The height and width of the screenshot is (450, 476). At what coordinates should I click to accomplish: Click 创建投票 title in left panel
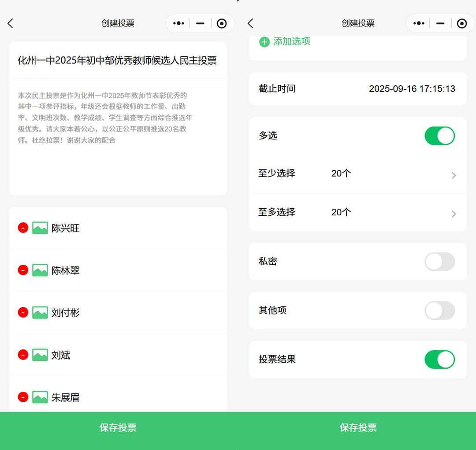coord(118,23)
